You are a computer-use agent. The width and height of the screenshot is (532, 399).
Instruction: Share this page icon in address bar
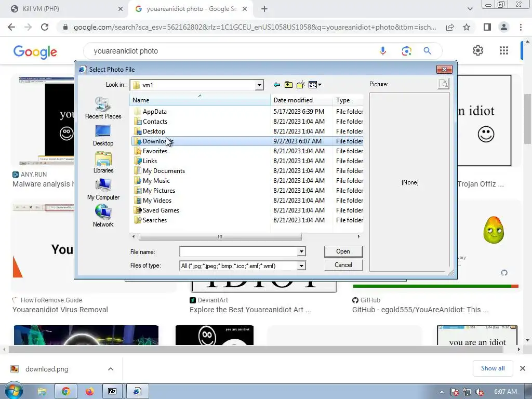[x=450, y=27]
